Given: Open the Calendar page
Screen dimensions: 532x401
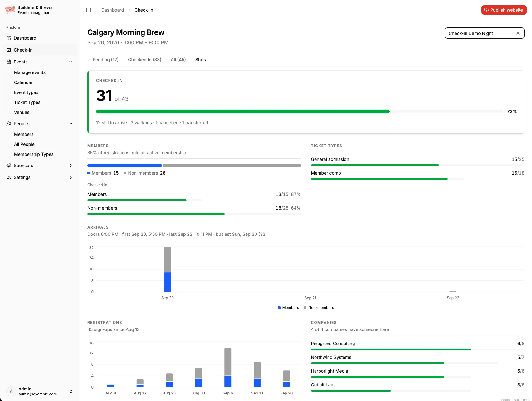Looking at the screenshot, I should click(23, 82).
